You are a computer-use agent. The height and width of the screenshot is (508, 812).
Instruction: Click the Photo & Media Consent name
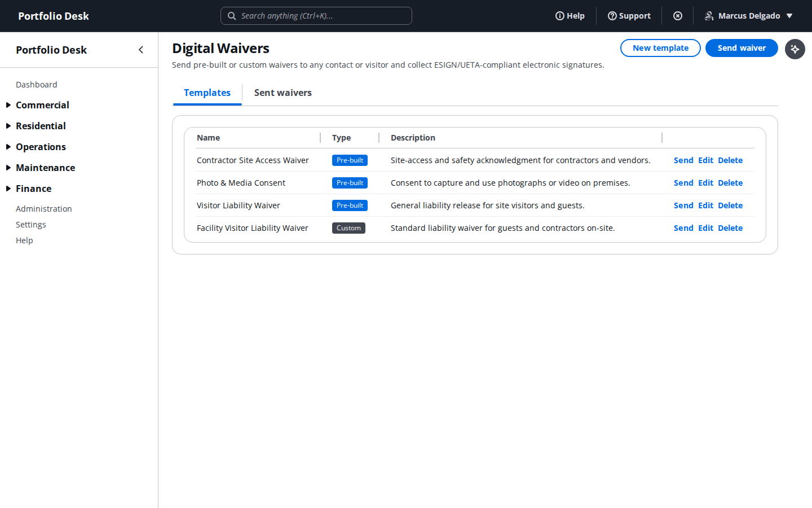[241, 183]
